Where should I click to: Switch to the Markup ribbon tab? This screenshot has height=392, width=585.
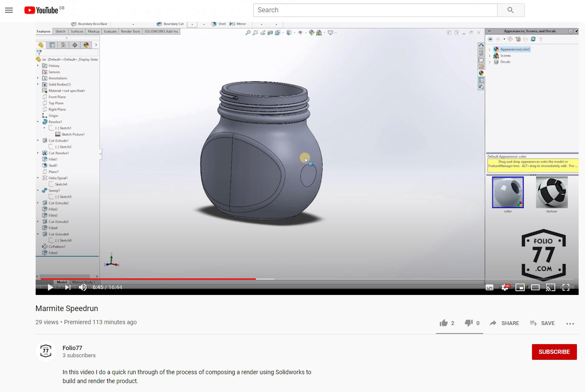coord(94,31)
